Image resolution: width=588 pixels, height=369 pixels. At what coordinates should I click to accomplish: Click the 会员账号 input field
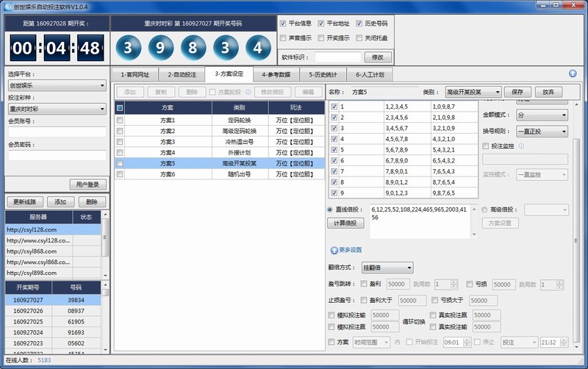57,132
